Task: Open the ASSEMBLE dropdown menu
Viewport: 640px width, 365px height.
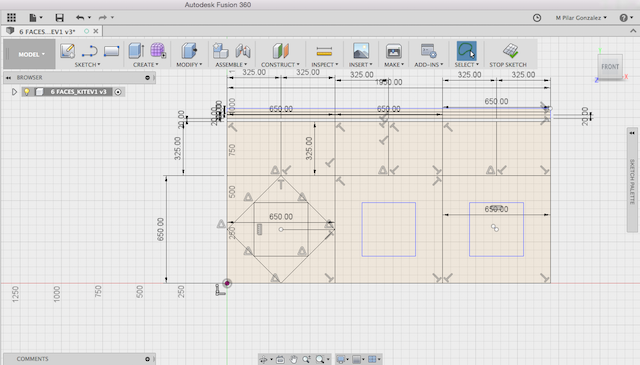Action: coord(231,65)
